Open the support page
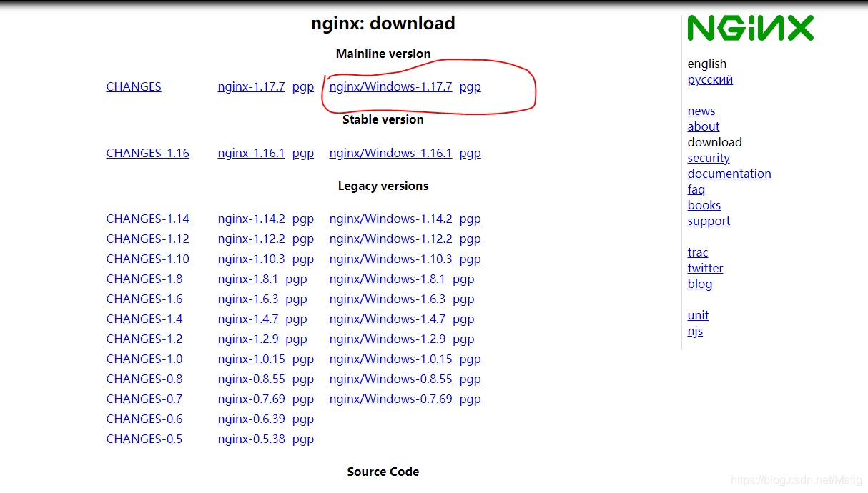The height and width of the screenshot is (493, 868). tap(709, 221)
